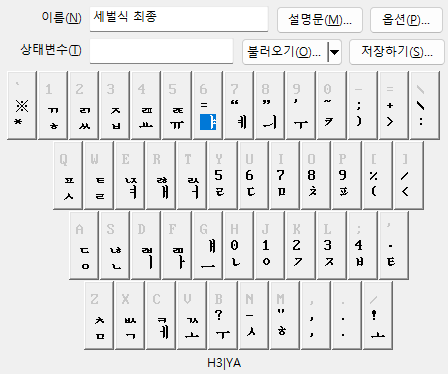
Task: Select the N key
Action: click(x=254, y=315)
